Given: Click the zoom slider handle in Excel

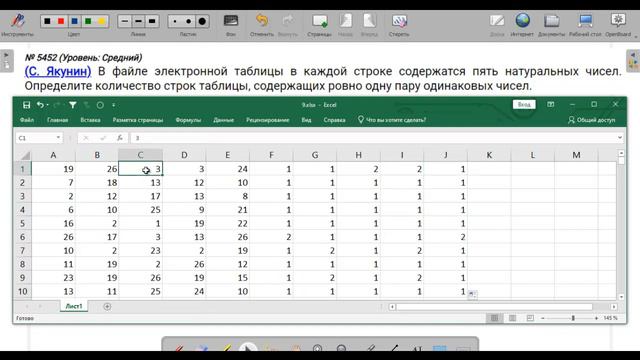Looking at the screenshot, I should click(573, 318).
